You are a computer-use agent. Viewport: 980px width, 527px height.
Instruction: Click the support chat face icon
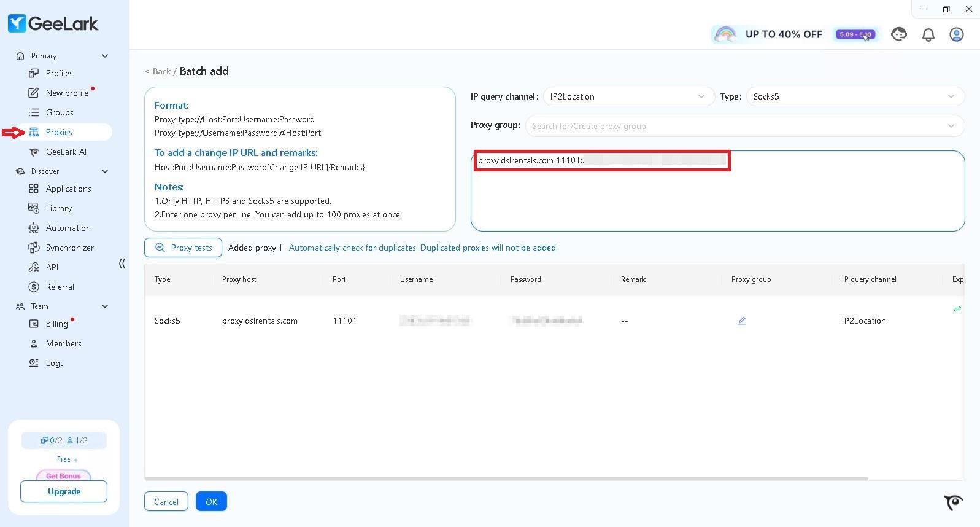[898, 34]
